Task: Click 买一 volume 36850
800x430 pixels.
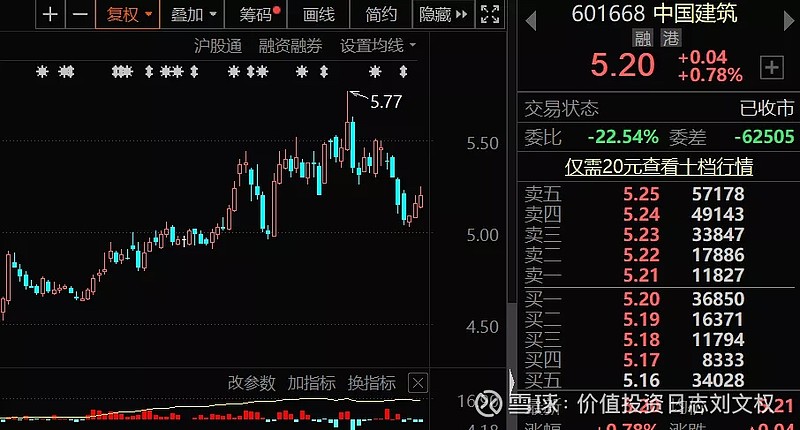Action: pos(718,299)
